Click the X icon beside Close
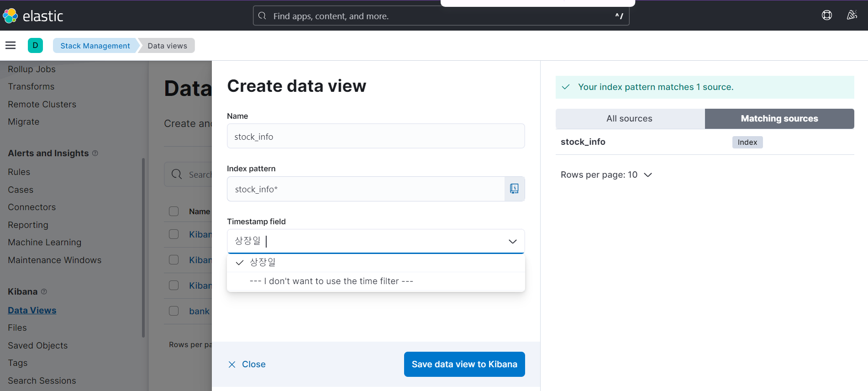868x391 pixels. point(232,364)
